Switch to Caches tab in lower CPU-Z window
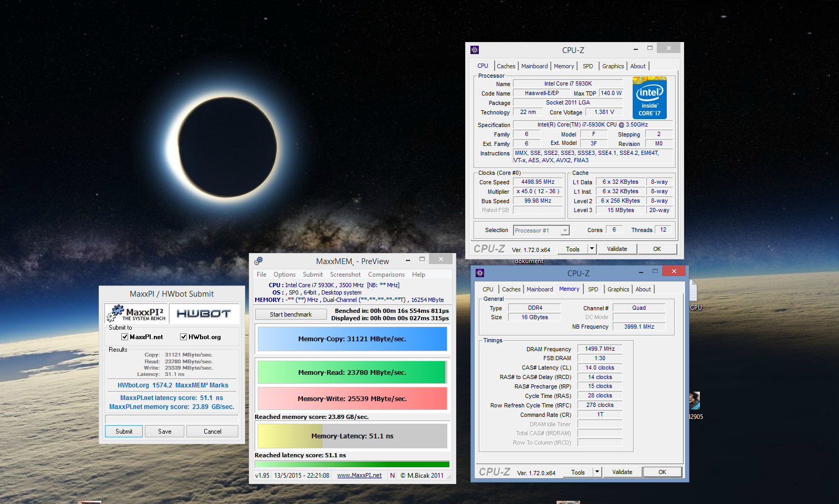Image resolution: width=839 pixels, height=504 pixels. pyautogui.click(x=511, y=289)
